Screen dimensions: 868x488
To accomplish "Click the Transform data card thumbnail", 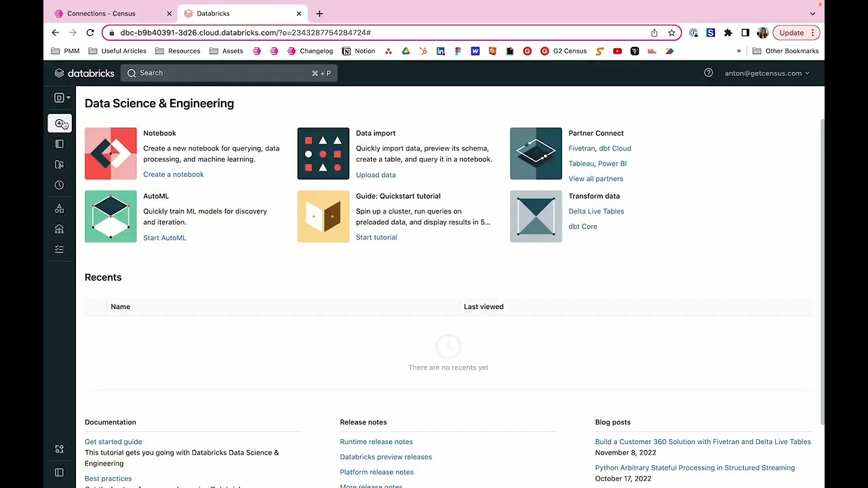I will pyautogui.click(x=536, y=216).
